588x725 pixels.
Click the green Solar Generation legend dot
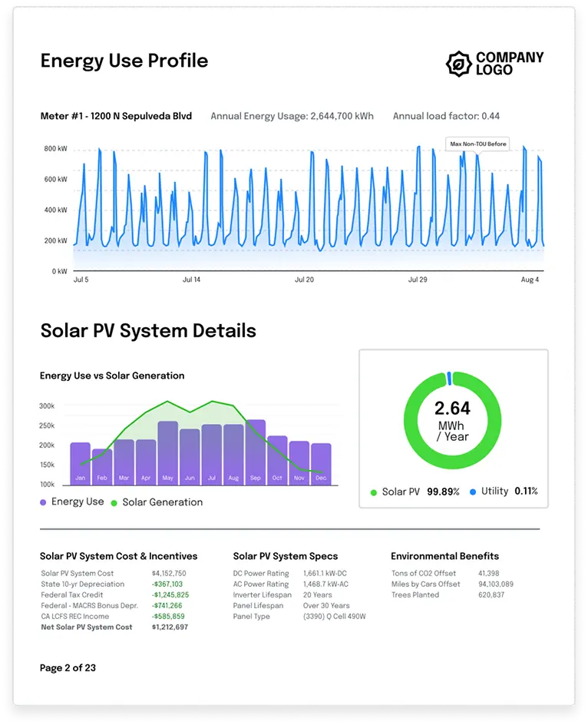click(x=114, y=502)
